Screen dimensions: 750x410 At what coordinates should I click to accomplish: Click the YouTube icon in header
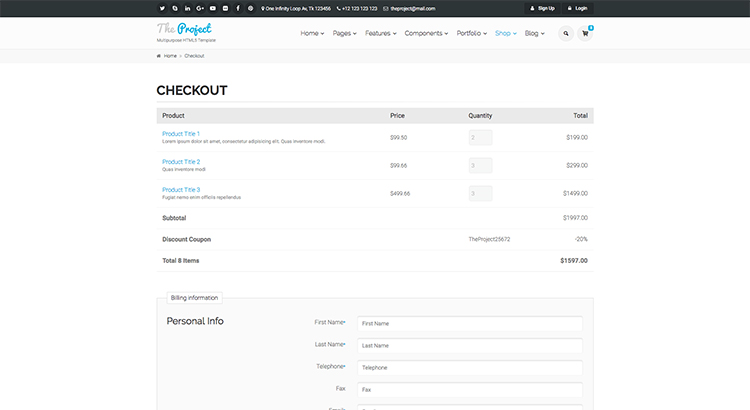[213, 8]
